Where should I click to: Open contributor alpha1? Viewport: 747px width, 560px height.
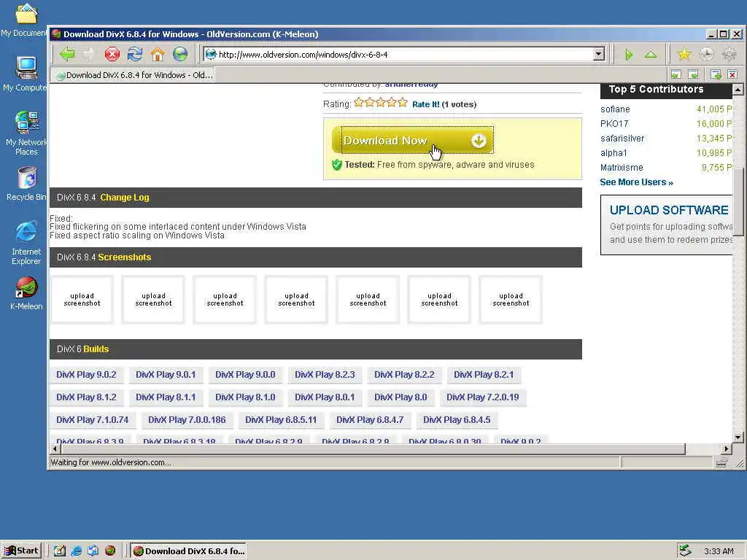(x=614, y=153)
